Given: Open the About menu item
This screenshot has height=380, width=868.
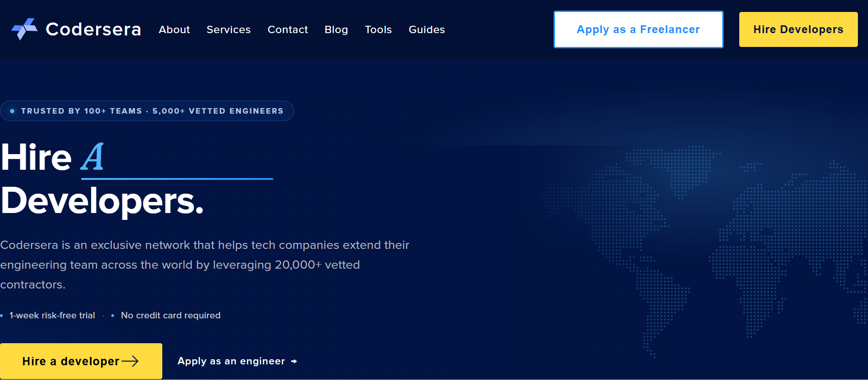Looking at the screenshot, I should 174,30.
